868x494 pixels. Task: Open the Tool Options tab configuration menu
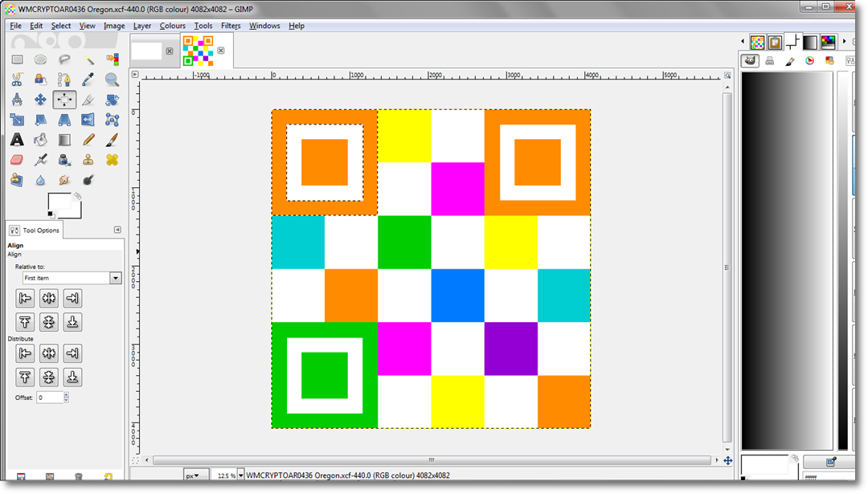pos(117,230)
